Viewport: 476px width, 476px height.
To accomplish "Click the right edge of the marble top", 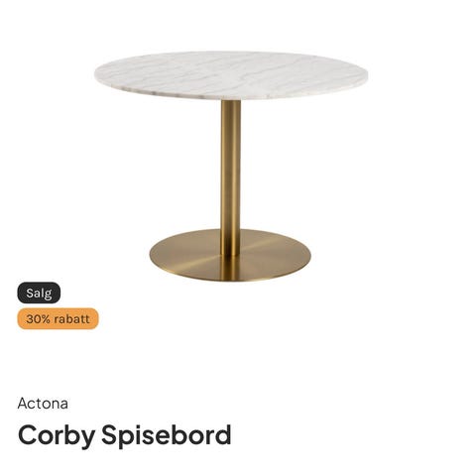I will tap(364, 75).
